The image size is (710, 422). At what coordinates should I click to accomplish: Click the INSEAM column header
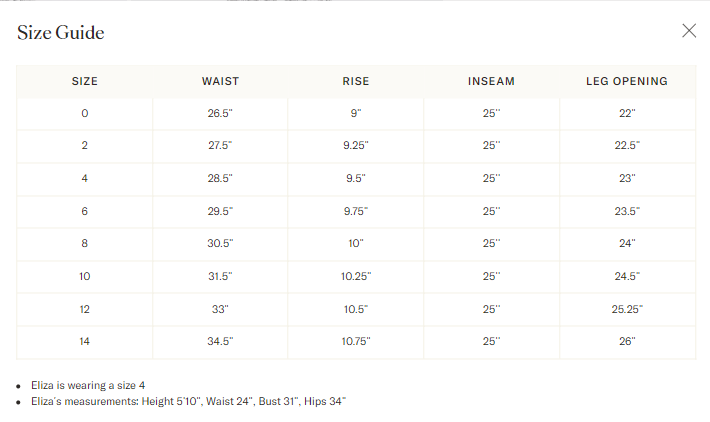pos(491,81)
